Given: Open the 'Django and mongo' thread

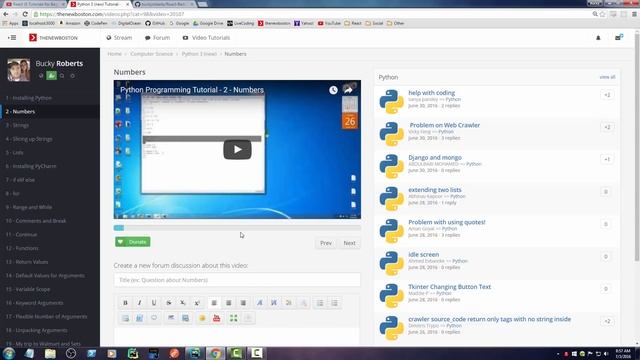Looking at the screenshot, I should tap(435, 157).
